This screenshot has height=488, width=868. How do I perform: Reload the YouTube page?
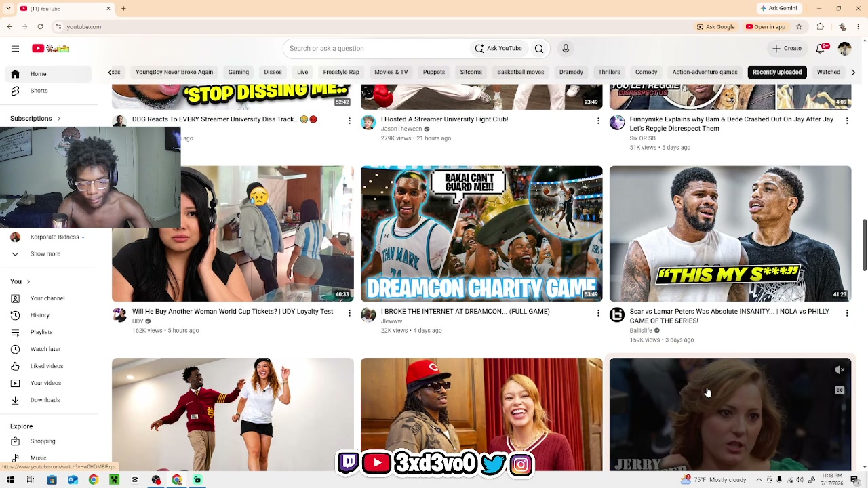[x=40, y=26]
